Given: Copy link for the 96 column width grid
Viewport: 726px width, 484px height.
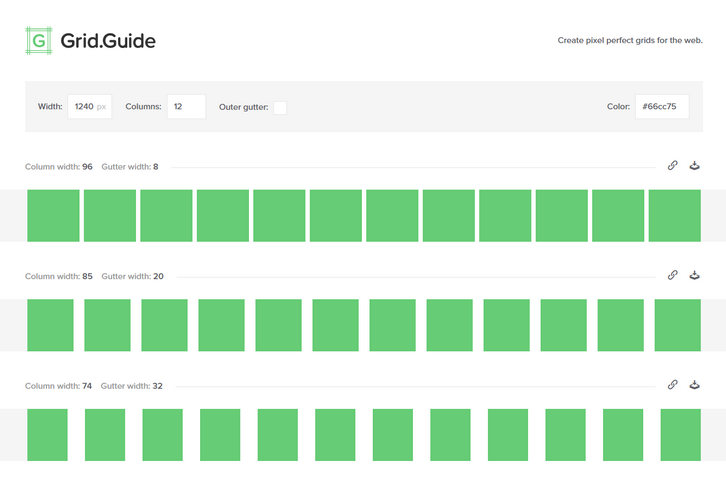Looking at the screenshot, I should [x=673, y=166].
